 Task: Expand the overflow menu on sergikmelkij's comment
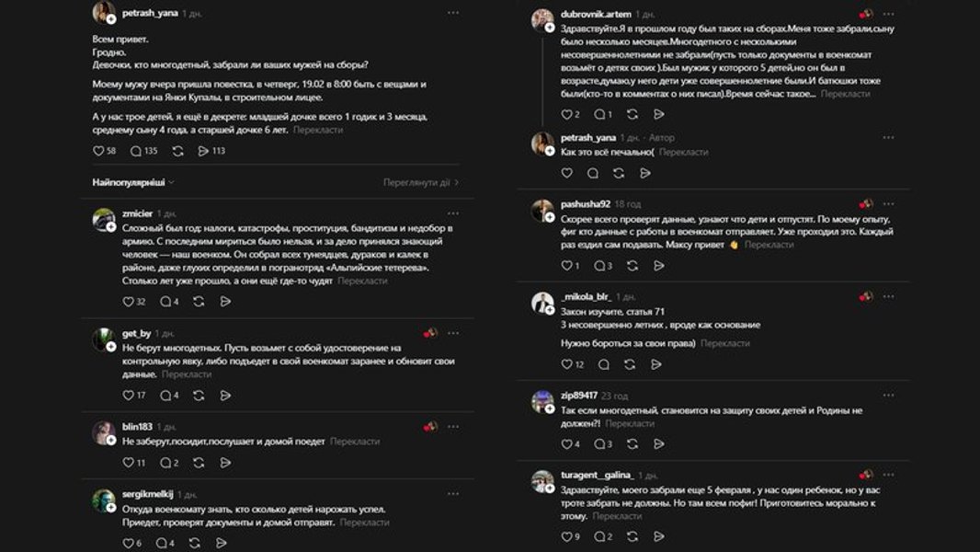pyautogui.click(x=452, y=491)
